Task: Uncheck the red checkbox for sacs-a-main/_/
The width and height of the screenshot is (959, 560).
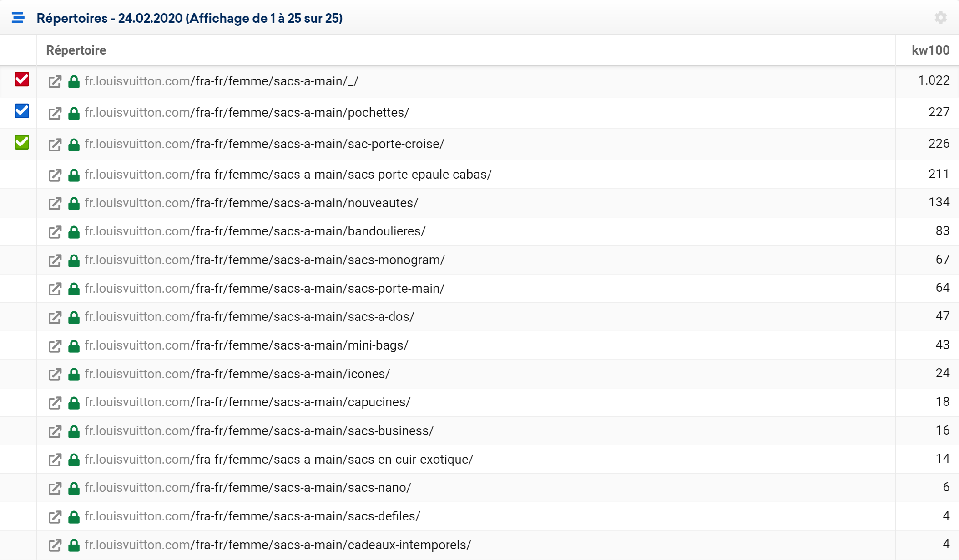Action: [x=22, y=80]
